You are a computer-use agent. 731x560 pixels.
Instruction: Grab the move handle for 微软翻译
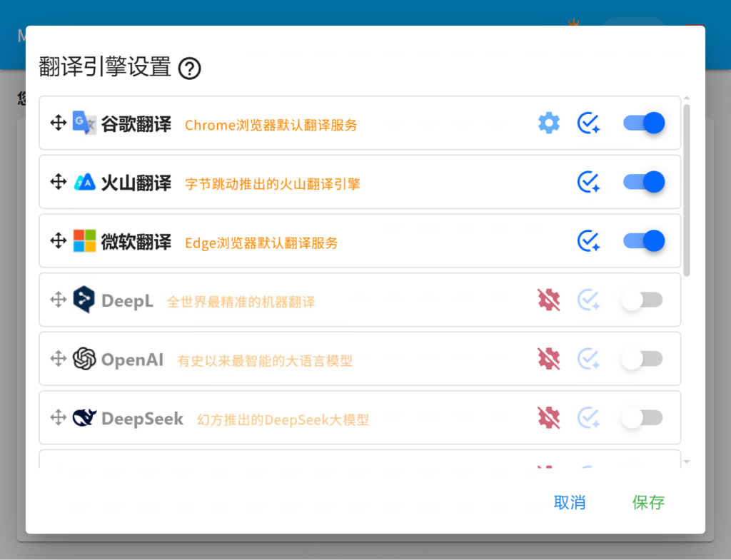[x=59, y=241]
